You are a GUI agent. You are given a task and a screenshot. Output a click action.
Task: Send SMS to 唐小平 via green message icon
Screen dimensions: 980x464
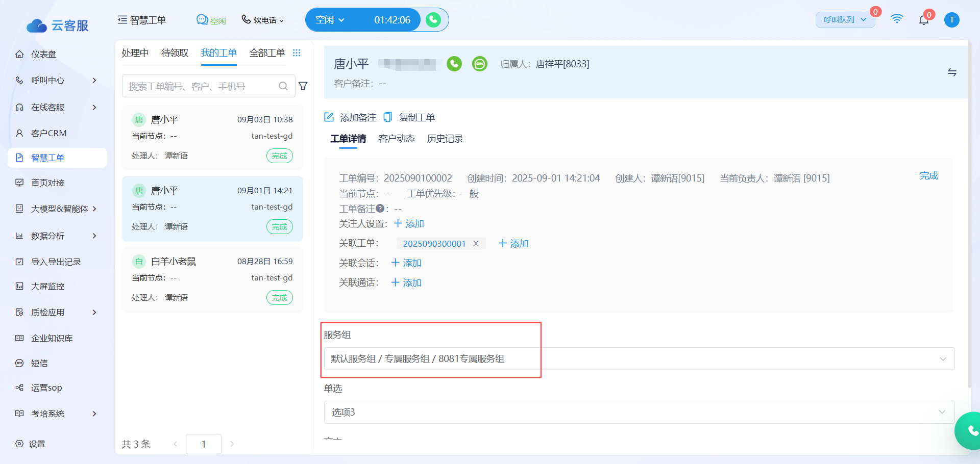tap(480, 64)
